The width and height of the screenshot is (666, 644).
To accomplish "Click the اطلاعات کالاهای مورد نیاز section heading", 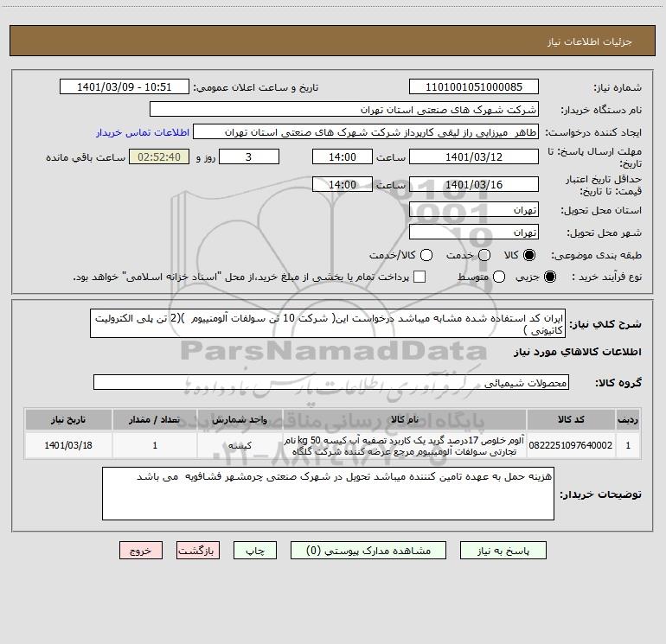I will click(578, 352).
